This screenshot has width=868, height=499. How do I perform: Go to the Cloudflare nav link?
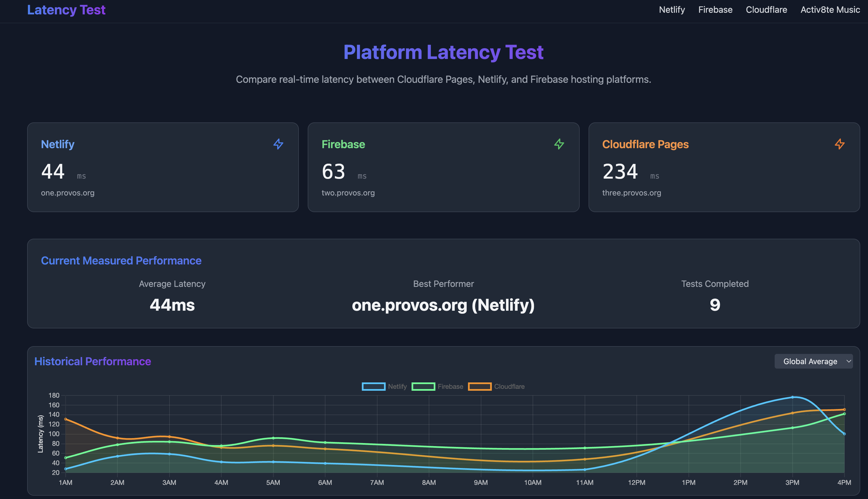(766, 10)
